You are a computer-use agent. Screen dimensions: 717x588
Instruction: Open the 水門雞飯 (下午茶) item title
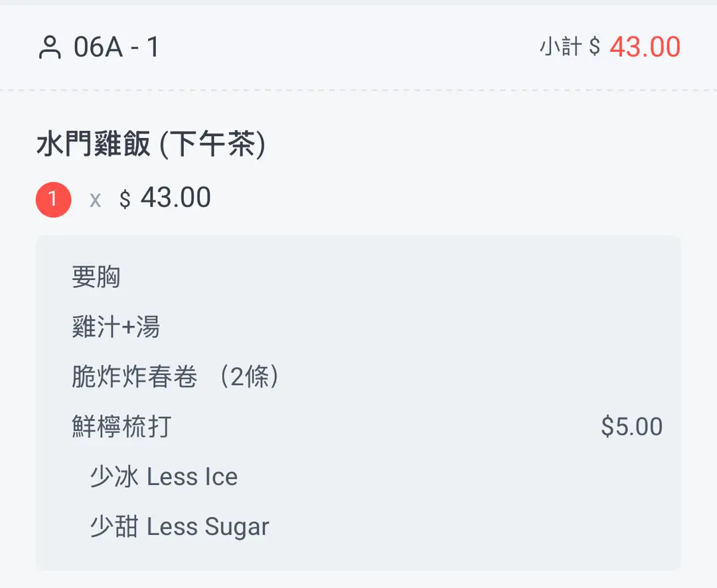pyautogui.click(x=151, y=145)
